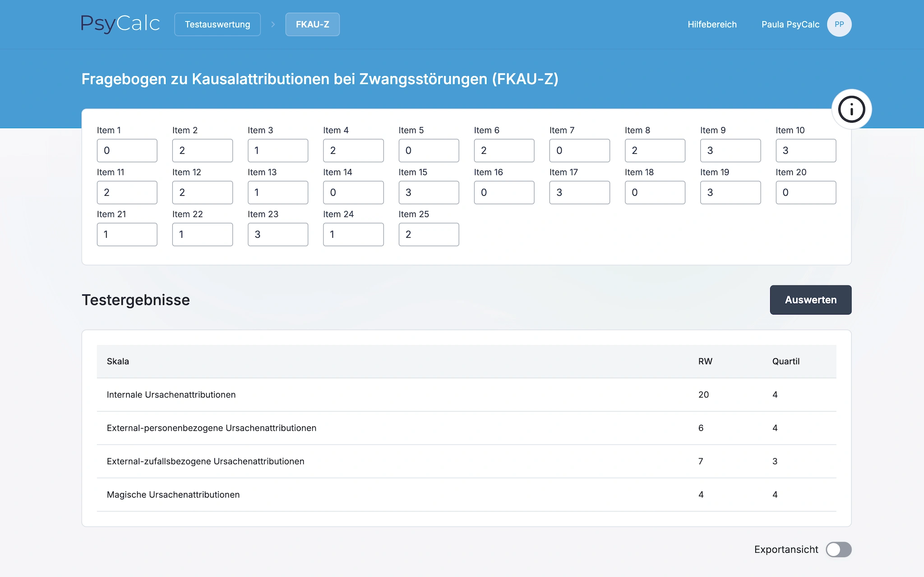Select the Internale Ursachenattributionen row label
The width and height of the screenshot is (924, 577).
click(171, 395)
